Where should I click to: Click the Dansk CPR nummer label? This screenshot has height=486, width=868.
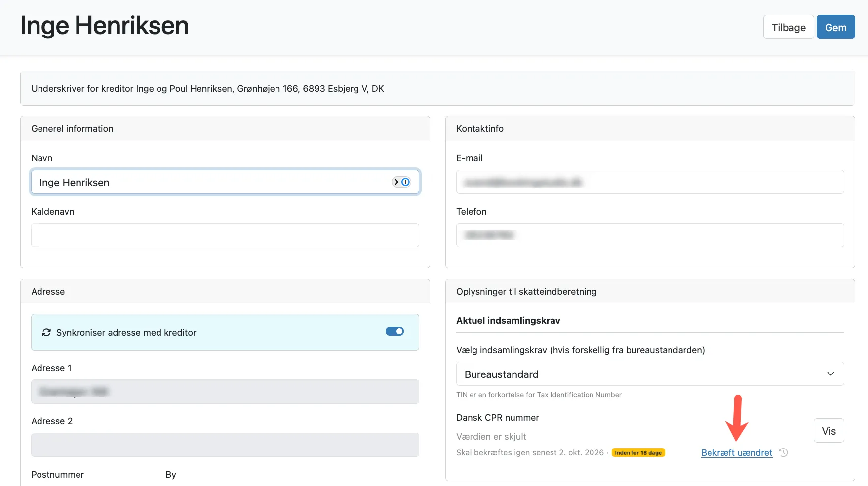(x=498, y=418)
